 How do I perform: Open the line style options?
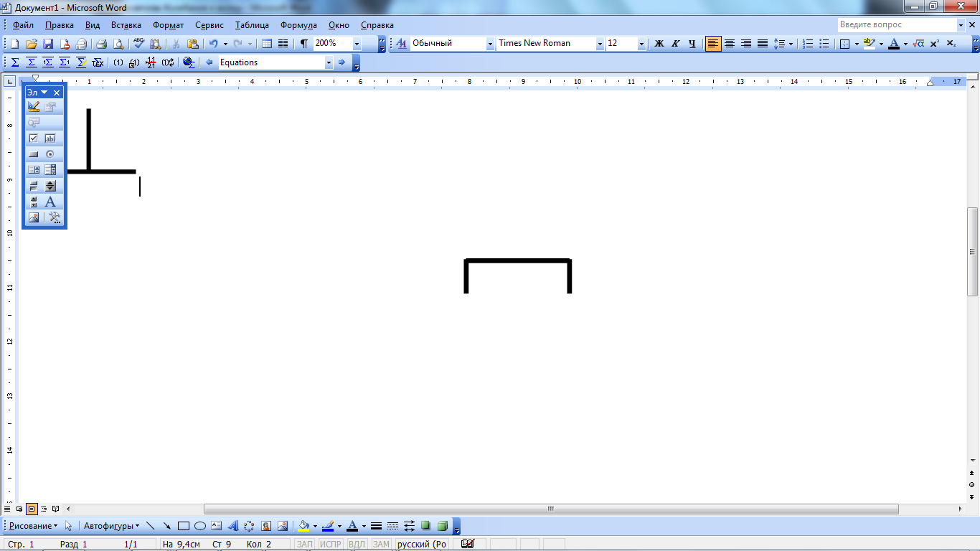376,526
